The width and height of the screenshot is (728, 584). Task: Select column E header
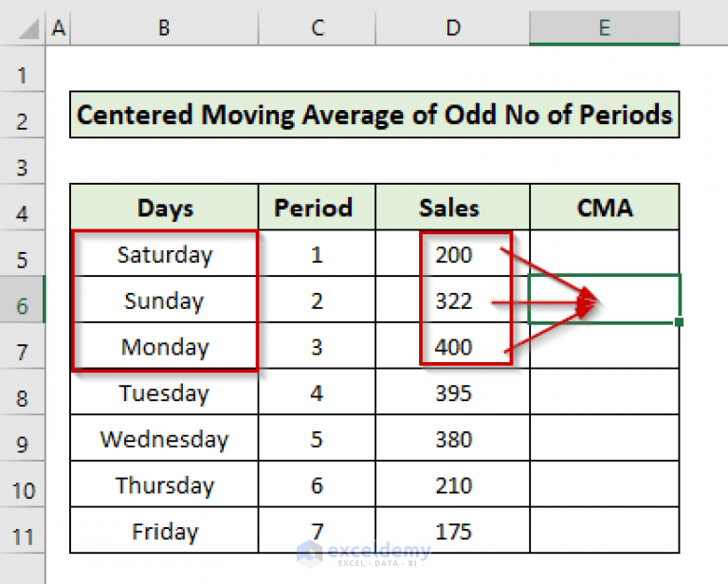pyautogui.click(x=604, y=28)
